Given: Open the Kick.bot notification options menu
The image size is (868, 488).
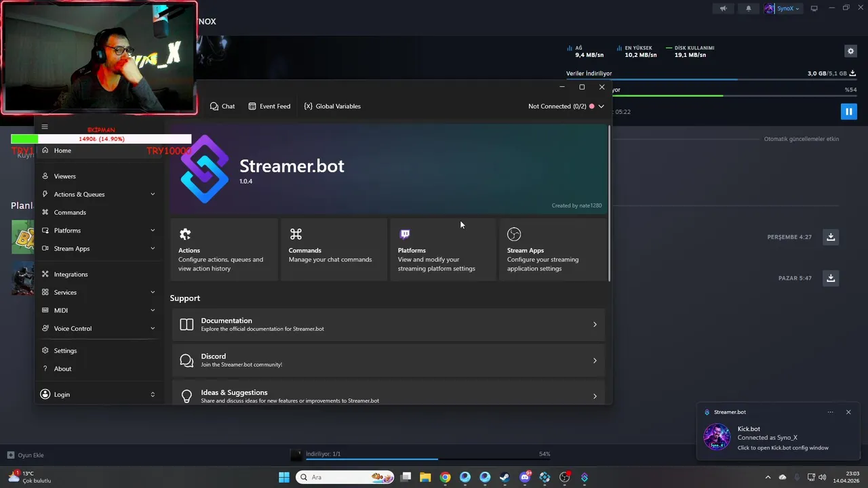Looking at the screenshot, I should (x=831, y=412).
